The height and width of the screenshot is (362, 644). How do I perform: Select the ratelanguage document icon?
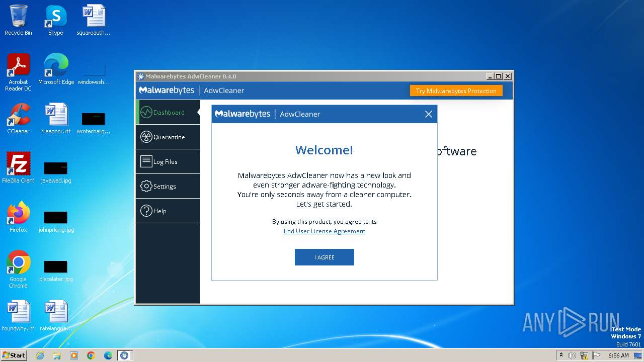tap(56, 316)
